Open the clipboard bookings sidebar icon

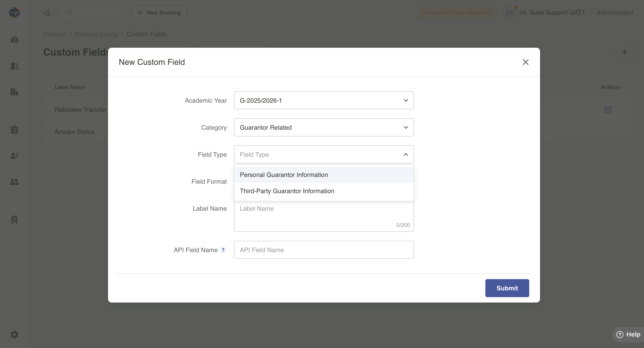click(x=14, y=129)
